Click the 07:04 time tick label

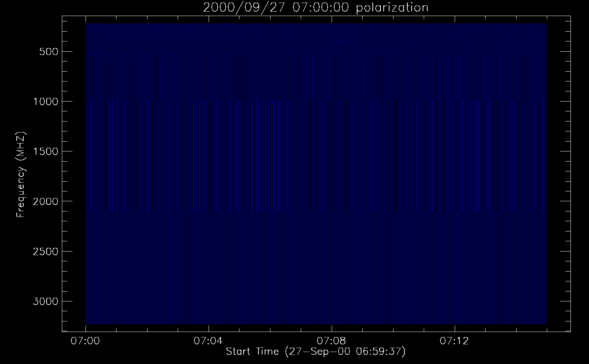click(209, 341)
